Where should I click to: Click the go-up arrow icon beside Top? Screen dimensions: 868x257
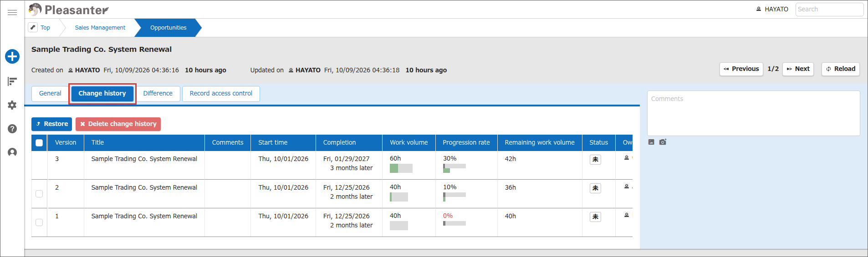[x=33, y=27]
